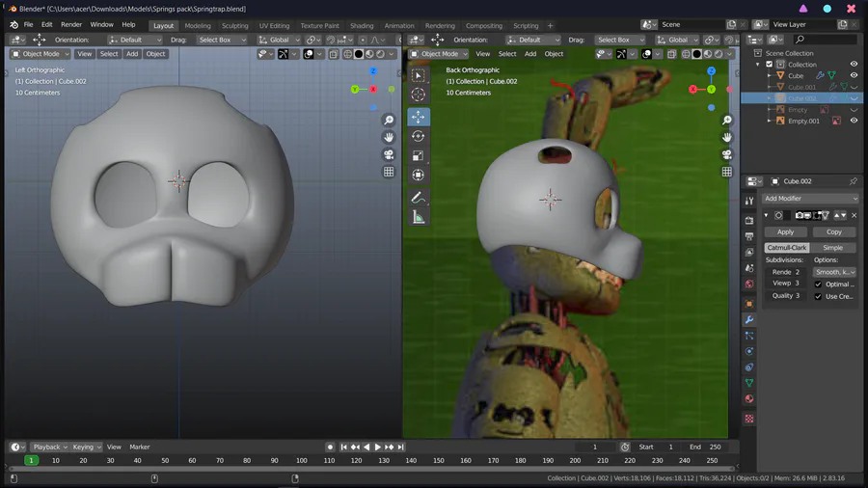
Task: Open the Modifier properties wrench tab
Action: pos(748,319)
